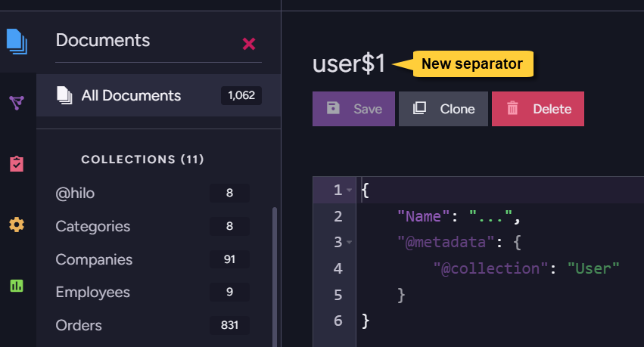Open the Employees collection
The image size is (644, 347).
[x=93, y=292]
